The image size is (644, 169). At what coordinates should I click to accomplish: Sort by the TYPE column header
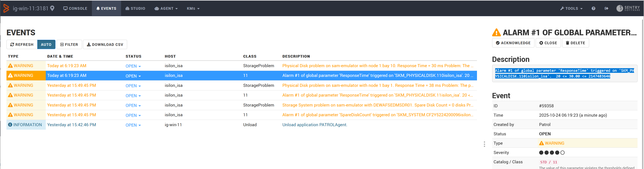(x=13, y=56)
